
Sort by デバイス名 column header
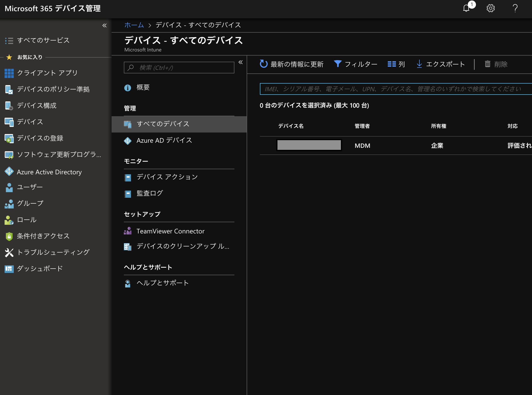click(x=291, y=126)
